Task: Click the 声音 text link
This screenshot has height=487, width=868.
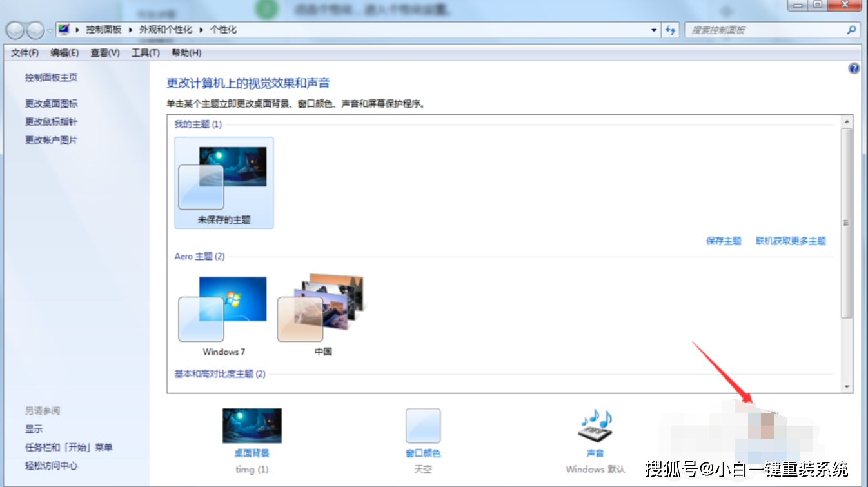Action: click(595, 453)
